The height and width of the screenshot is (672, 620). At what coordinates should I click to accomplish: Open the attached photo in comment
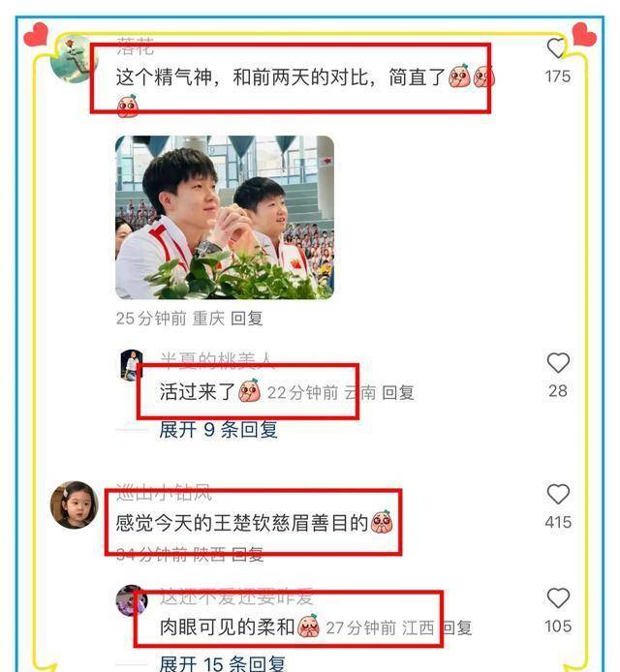tap(225, 217)
